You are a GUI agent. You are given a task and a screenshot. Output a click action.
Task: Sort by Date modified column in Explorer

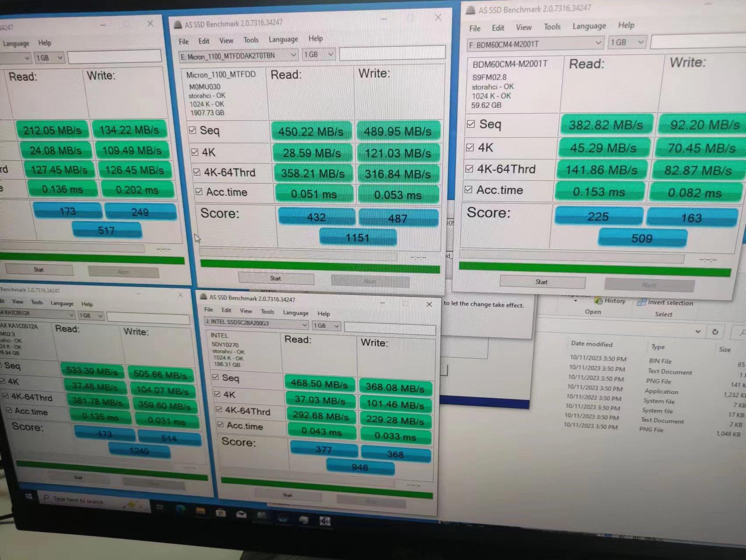pos(592,344)
